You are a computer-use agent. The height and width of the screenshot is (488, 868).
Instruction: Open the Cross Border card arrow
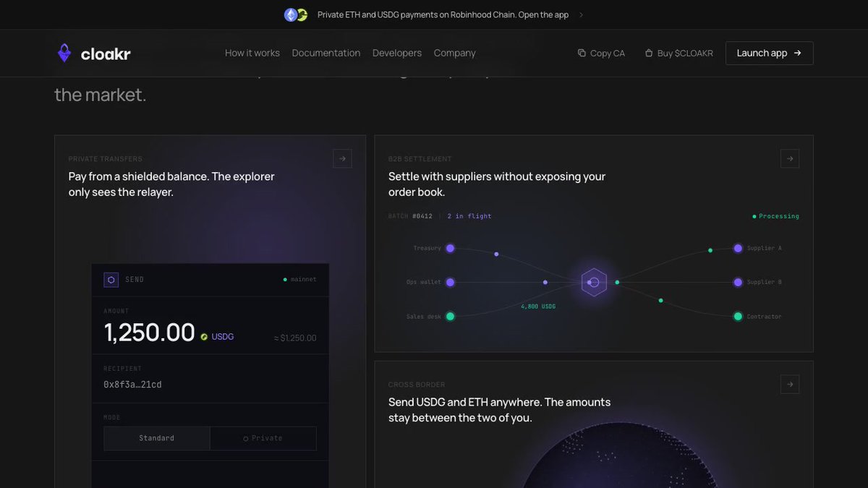790,385
